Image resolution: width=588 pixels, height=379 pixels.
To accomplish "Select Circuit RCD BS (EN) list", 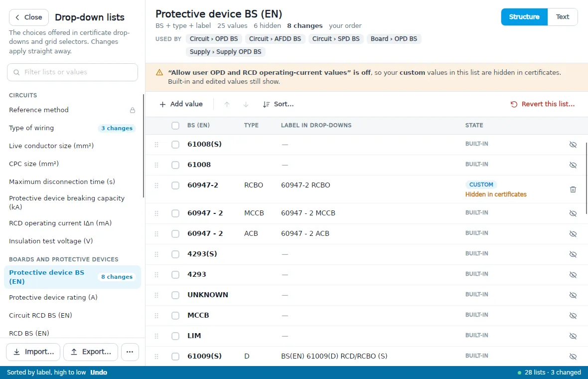I will click(72, 315).
